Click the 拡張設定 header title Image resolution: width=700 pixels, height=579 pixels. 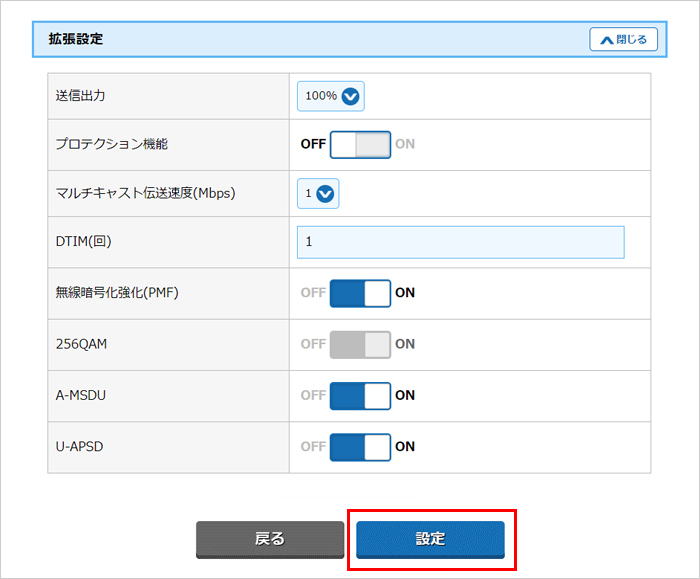(76, 40)
